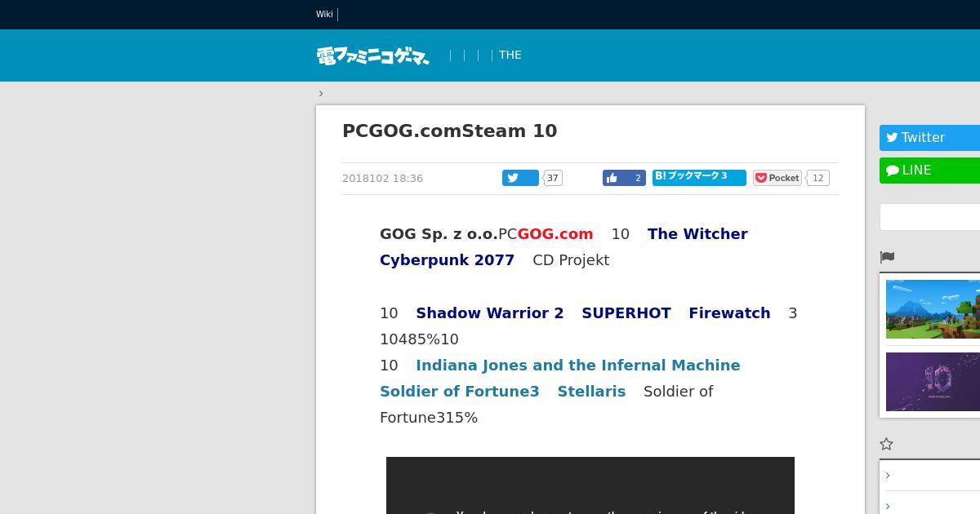The image size is (980, 514).
Task: Click the date 2018102 18:36
Action: [x=382, y=178]
